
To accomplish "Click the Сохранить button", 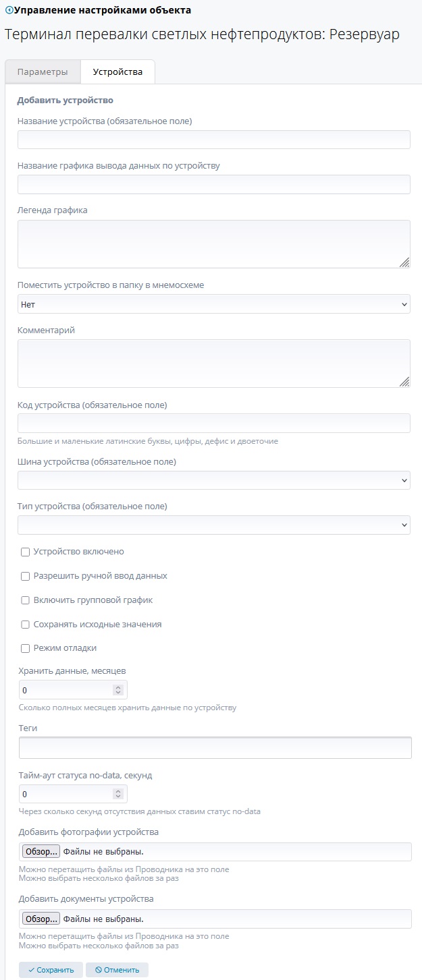I will 51,970.
